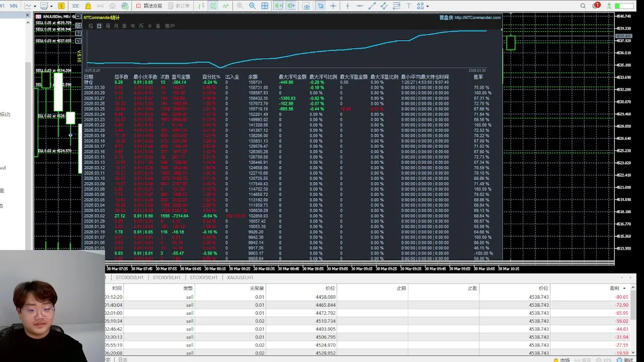The height and width of the screenshot is (362, 644).
Task: Select the trendline drawing tool
Action: [372, 6]
